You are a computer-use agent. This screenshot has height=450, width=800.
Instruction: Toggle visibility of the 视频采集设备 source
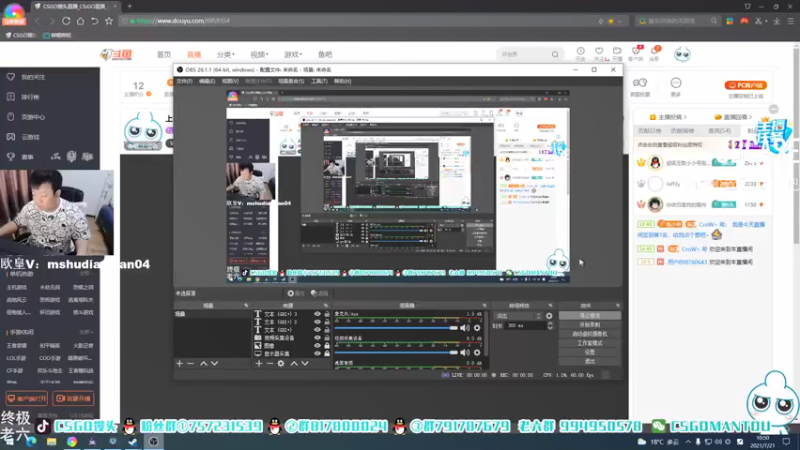click(317, 338)
